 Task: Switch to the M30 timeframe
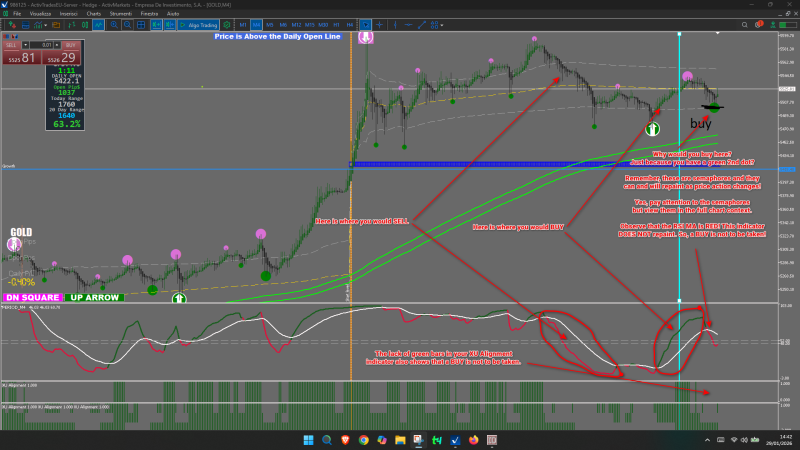click(x=323, y=25)
